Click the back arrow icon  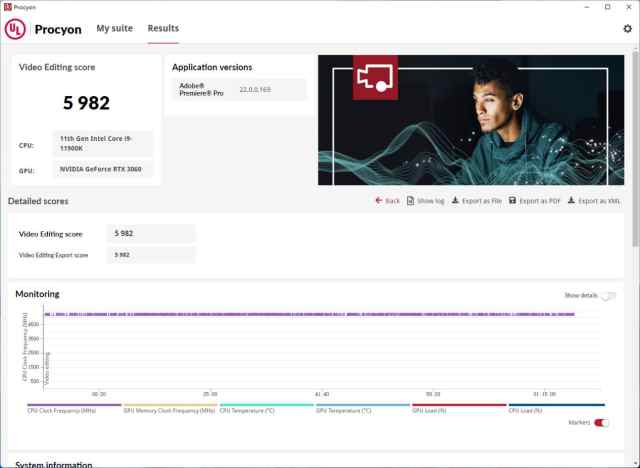378,200
